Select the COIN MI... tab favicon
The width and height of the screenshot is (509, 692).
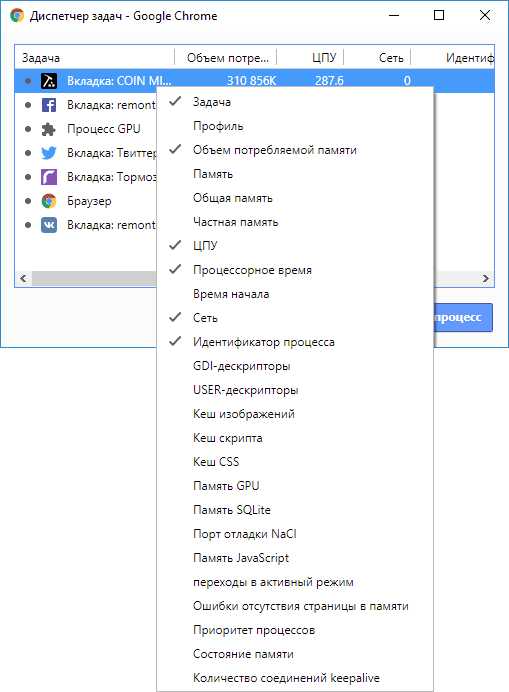coord(49,81)
